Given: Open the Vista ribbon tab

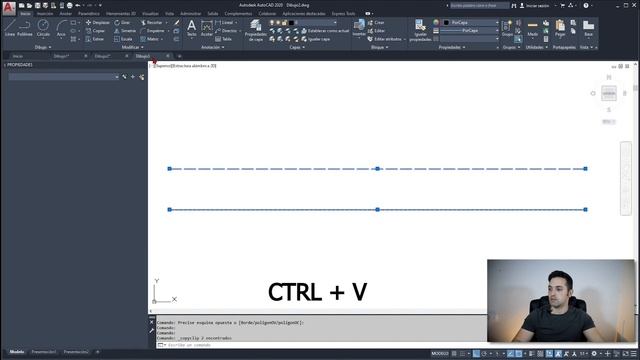Looking at the screenshot, I should coord(169,13).
